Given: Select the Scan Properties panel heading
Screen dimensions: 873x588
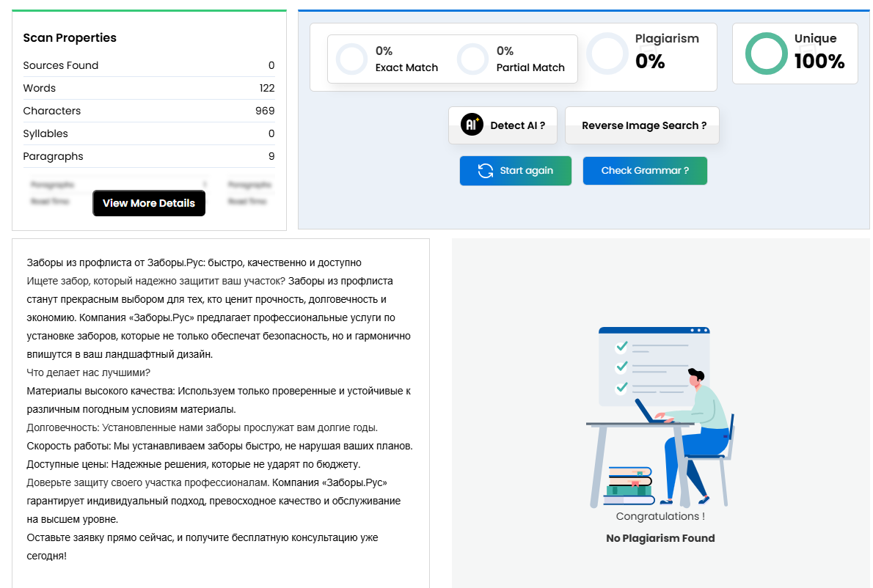Looking at the screenshot, I should [70, 37].
